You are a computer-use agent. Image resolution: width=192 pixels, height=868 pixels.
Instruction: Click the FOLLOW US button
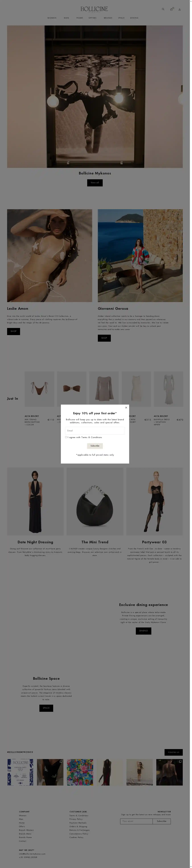pos(174,752)
